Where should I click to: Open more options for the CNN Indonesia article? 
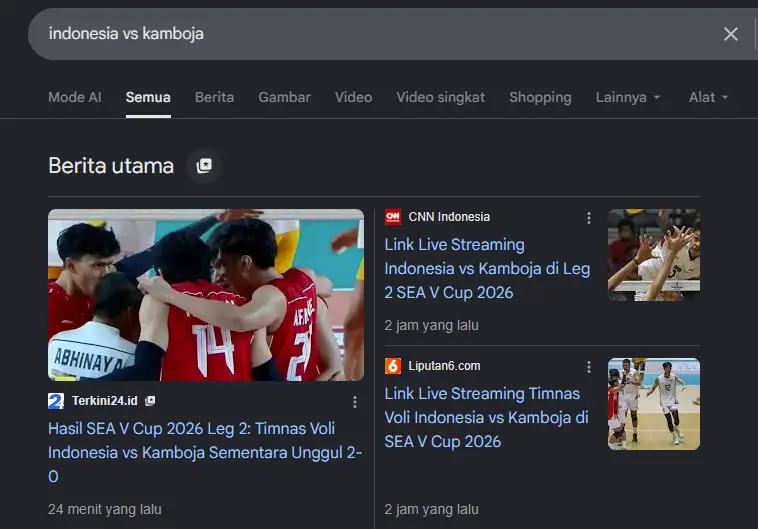589,218
